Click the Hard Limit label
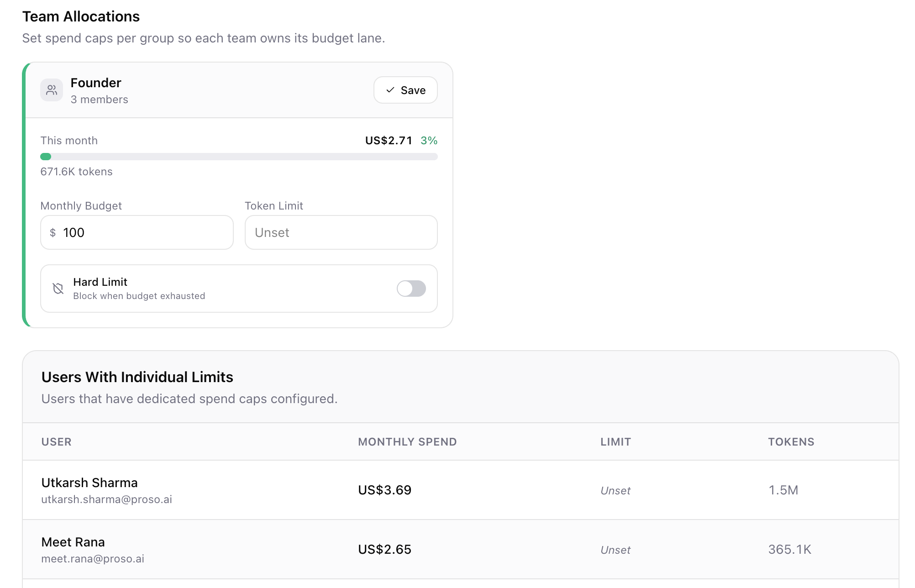 tap(100, 282)
